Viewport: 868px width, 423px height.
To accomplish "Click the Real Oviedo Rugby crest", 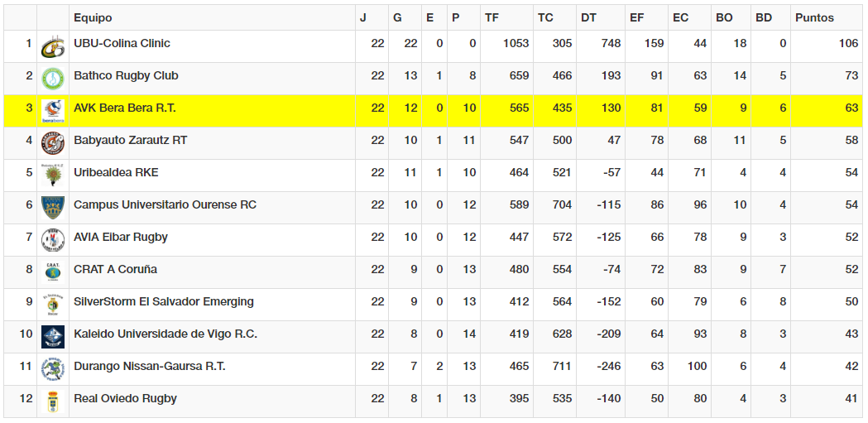I will [x=53, y=401].
